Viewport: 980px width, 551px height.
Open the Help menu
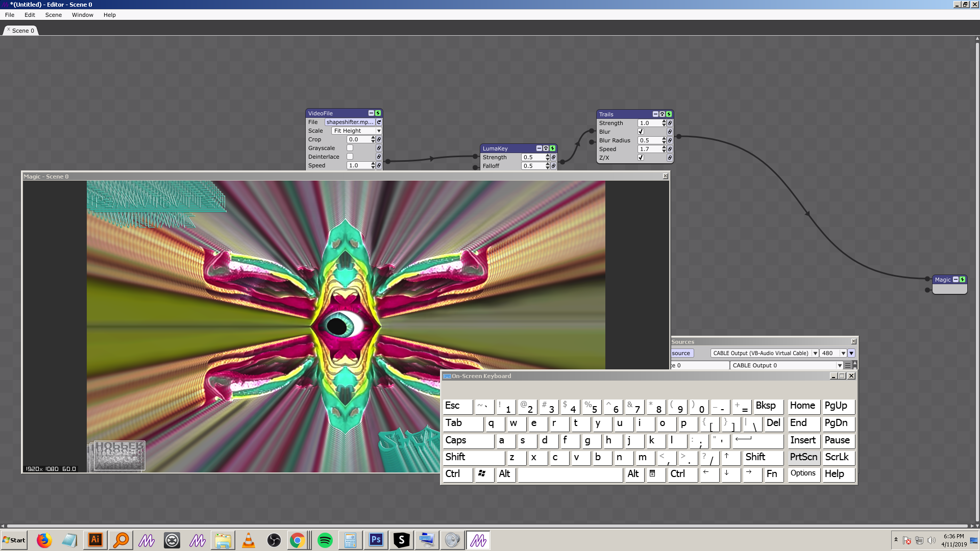[x=110, y=15]
